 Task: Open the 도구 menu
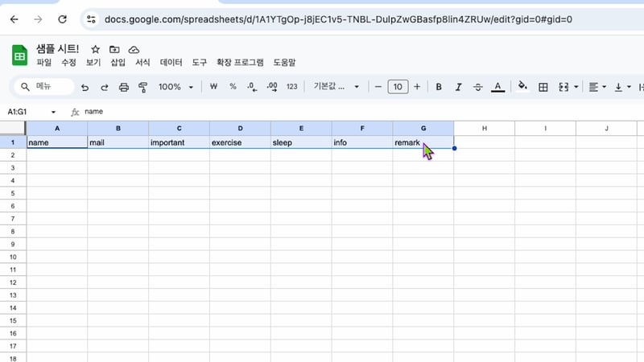(x=199, y=63)
